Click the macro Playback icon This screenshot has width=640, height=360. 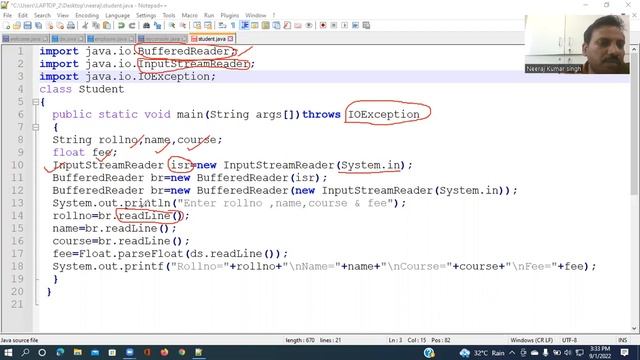click(x=344, y=25)
